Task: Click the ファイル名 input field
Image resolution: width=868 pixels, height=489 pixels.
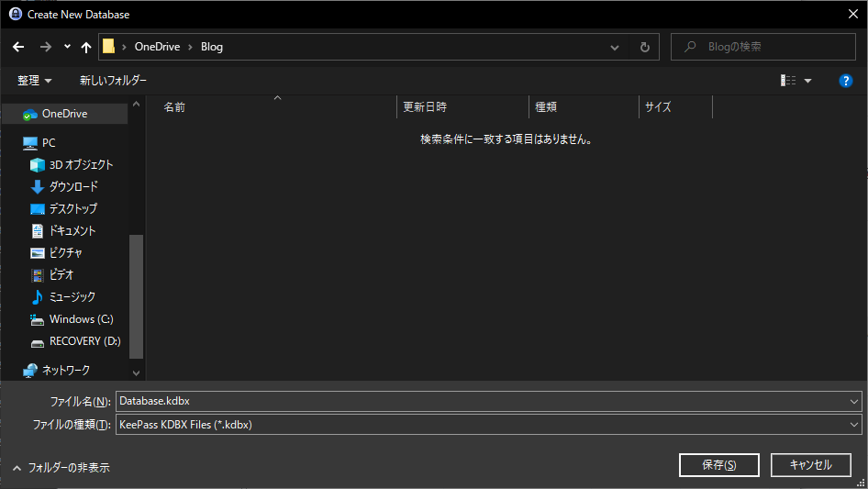Action: point(482,402)
